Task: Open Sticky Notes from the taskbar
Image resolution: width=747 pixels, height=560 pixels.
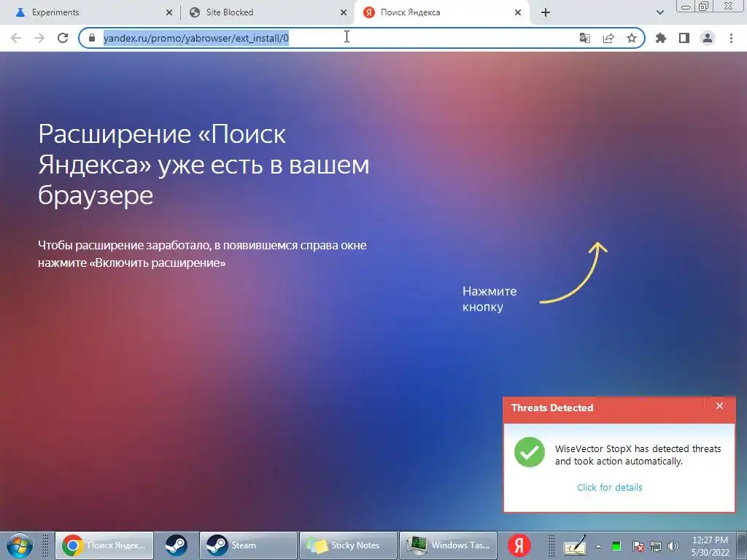Action: tap(348, 545)
